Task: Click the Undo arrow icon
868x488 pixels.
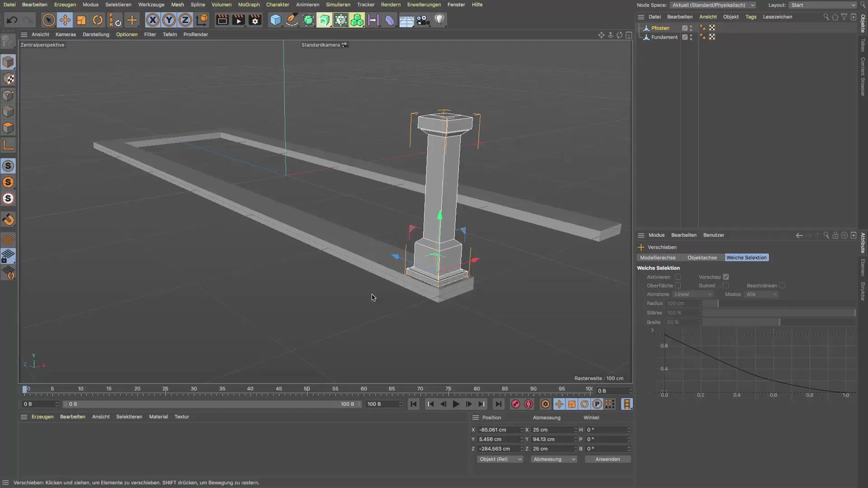Action: pyautogui.click(x=12, y=20)
